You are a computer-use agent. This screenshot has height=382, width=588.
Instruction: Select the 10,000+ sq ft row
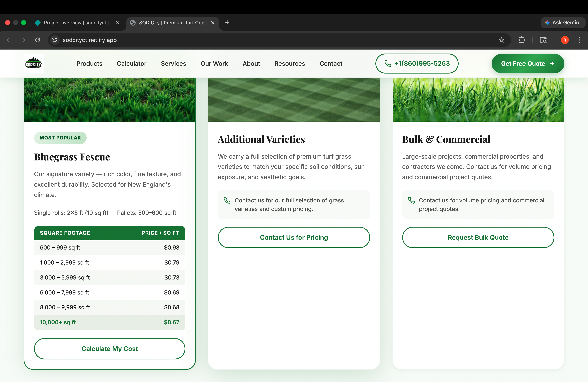(109, 322)
